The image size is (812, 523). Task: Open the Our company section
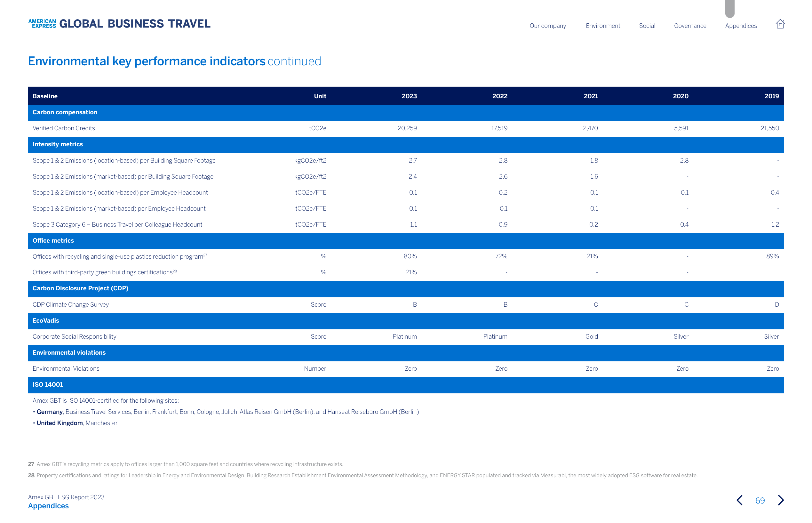(x=547, y=26)
